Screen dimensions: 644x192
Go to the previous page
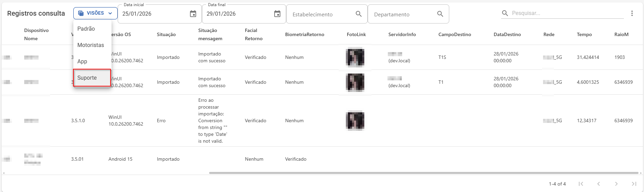599,184
